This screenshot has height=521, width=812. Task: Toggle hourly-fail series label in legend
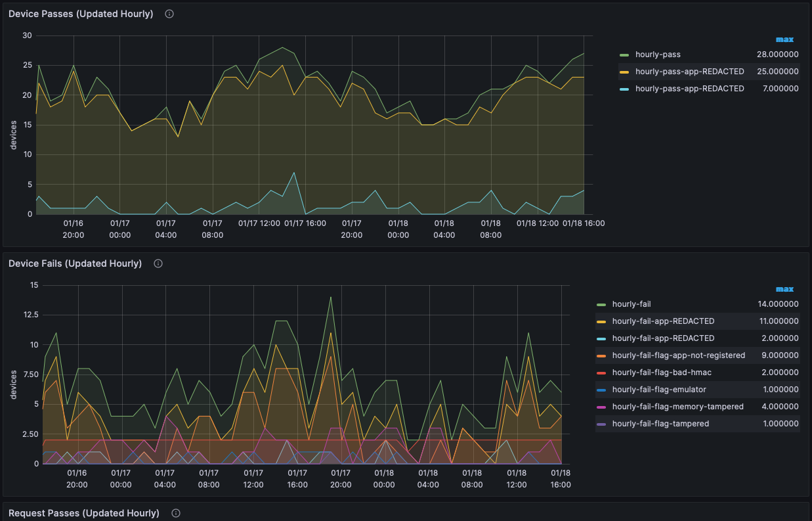(x=631, y=304)
